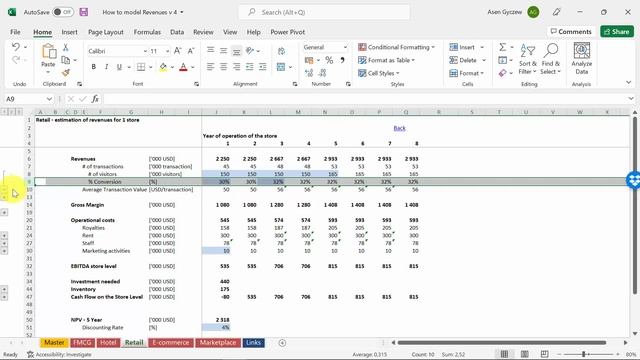Click the Name Box showing A9

coord(29,99)
